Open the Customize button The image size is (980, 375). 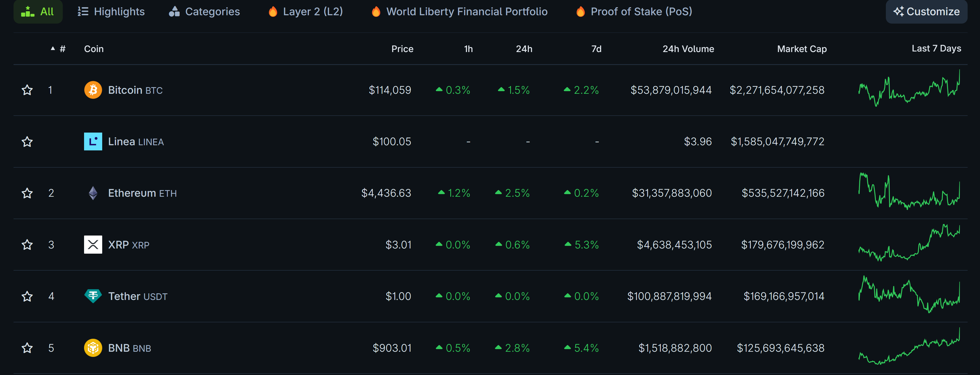coord(926,12)
